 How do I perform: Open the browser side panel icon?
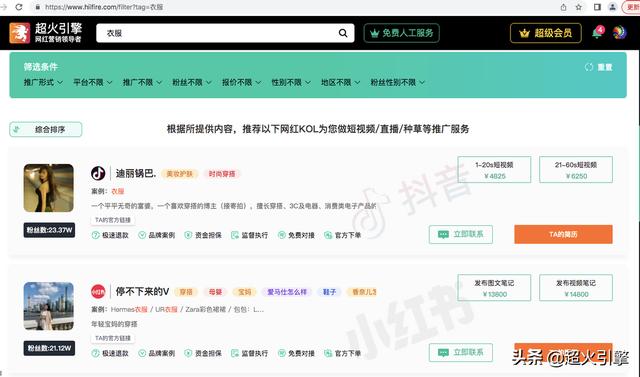coord(597,7)
